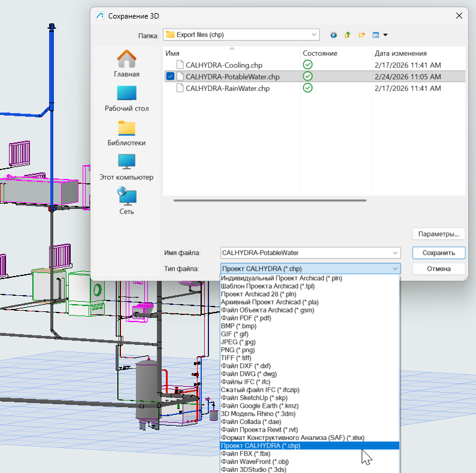Open Библиотеки in the sidebar
Screen dimensions: 476x473
[126, 133]
